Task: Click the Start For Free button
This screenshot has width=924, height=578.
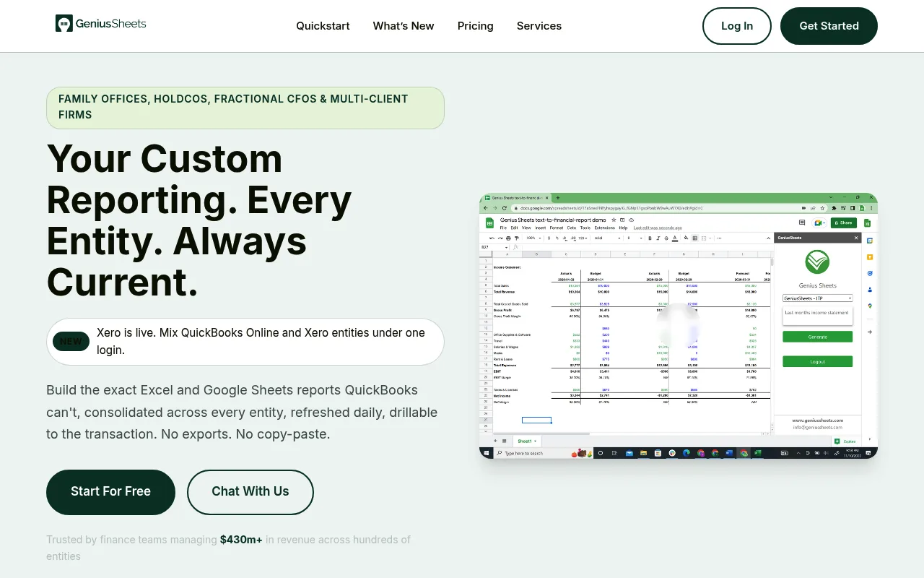Action: coord(110,492)
